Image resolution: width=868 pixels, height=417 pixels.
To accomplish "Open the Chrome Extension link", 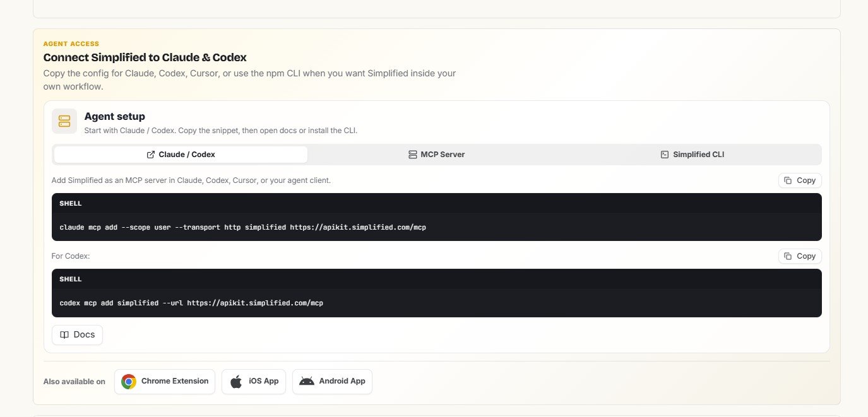I will pyautogui.click(x=165, y=382).
